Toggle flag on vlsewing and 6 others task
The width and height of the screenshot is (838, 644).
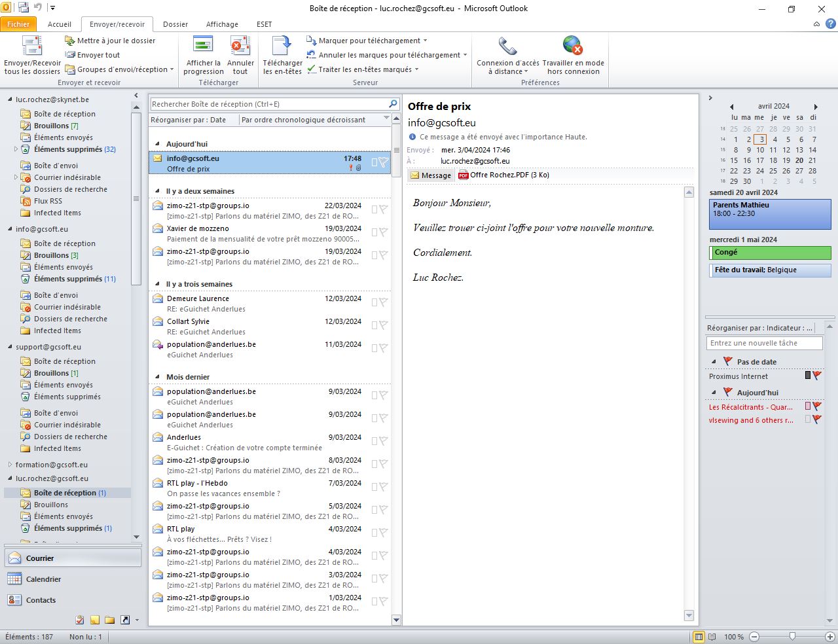point(817,420)
